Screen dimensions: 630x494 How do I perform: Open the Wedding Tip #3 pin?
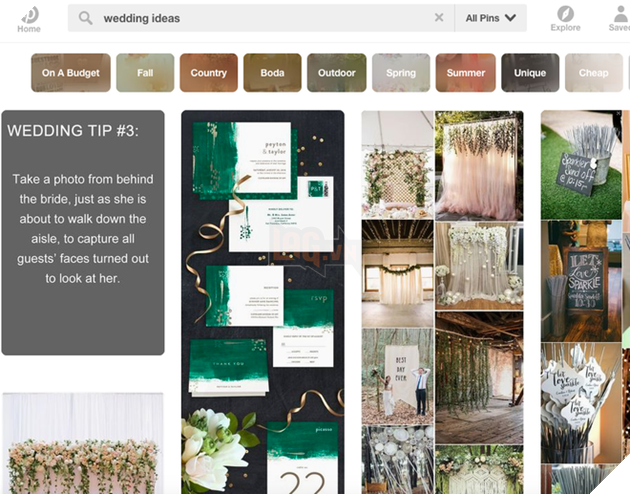(83, 232)
